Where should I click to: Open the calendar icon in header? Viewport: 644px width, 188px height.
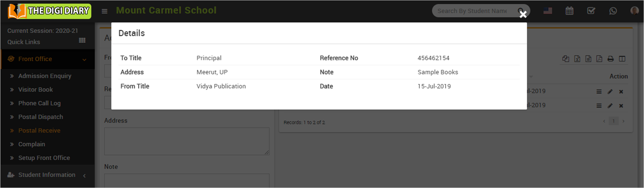click(x=569, y=11)
